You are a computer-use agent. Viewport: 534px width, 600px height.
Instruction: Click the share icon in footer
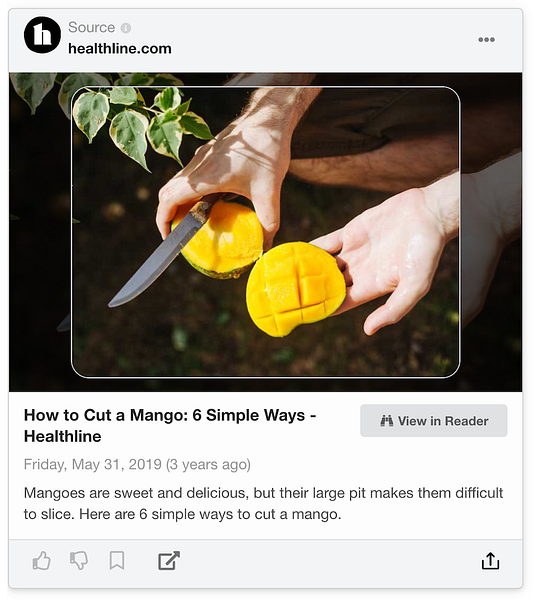(x=490, y=561)
